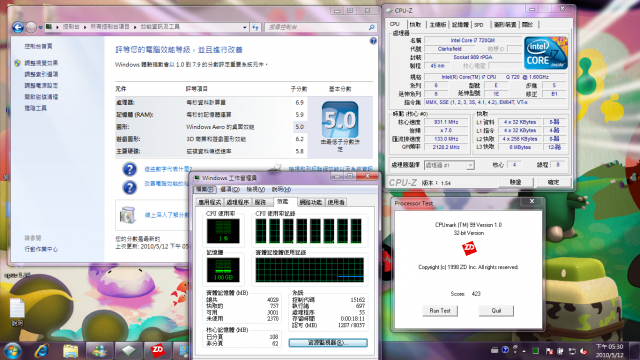Click the Show Desktop strip beside the clock
Screen dimensions: 640x360
coord(635,351)
